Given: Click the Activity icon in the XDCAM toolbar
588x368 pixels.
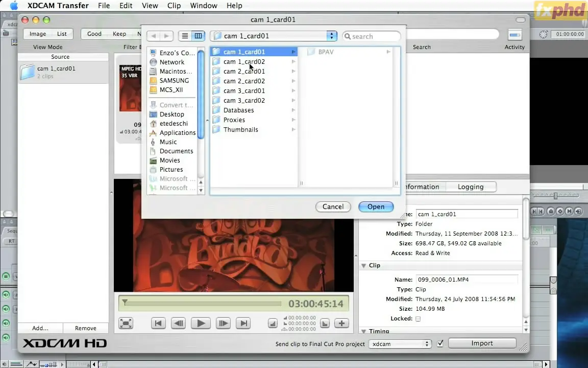Looking at the screenshot, I should [515, 35].
